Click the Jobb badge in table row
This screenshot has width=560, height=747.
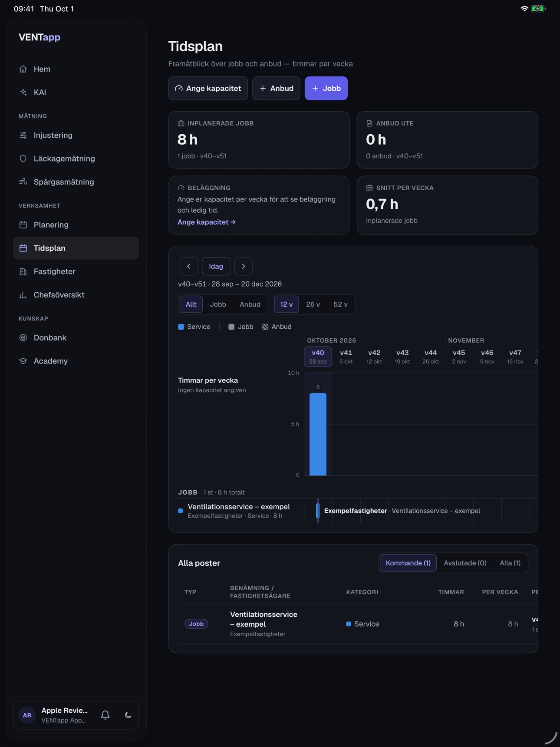point(196,624)
